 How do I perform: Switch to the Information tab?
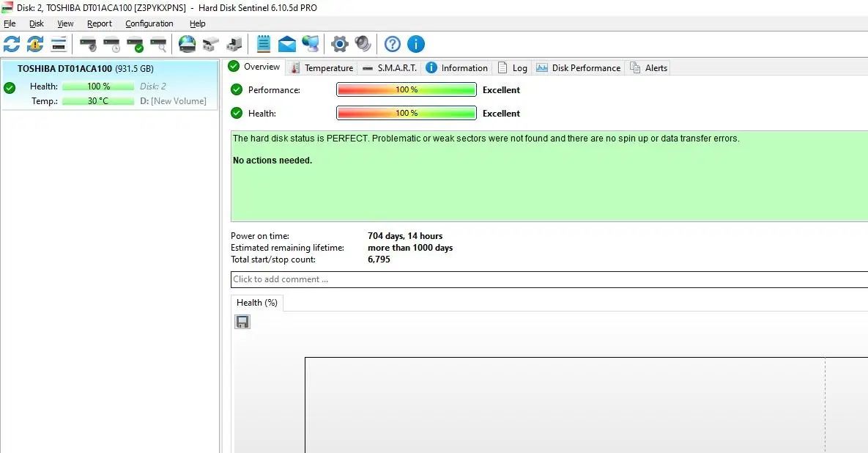coord(456,68)
